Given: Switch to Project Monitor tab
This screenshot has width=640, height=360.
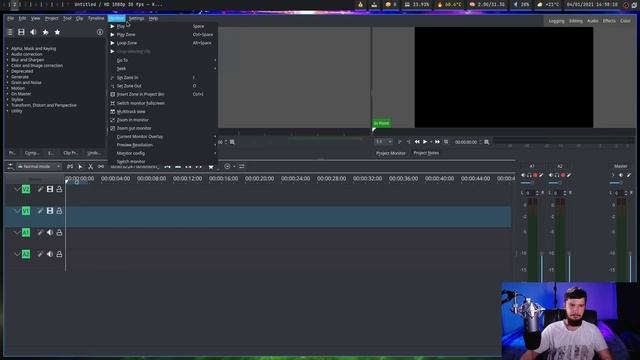Looking at the screenshot, I should coord(391,153).
